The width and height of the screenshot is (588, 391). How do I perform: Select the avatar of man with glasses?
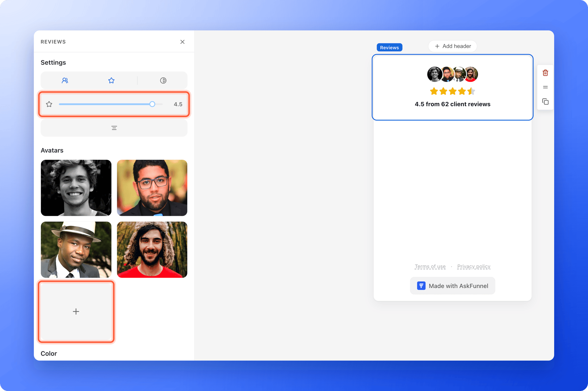152,188
